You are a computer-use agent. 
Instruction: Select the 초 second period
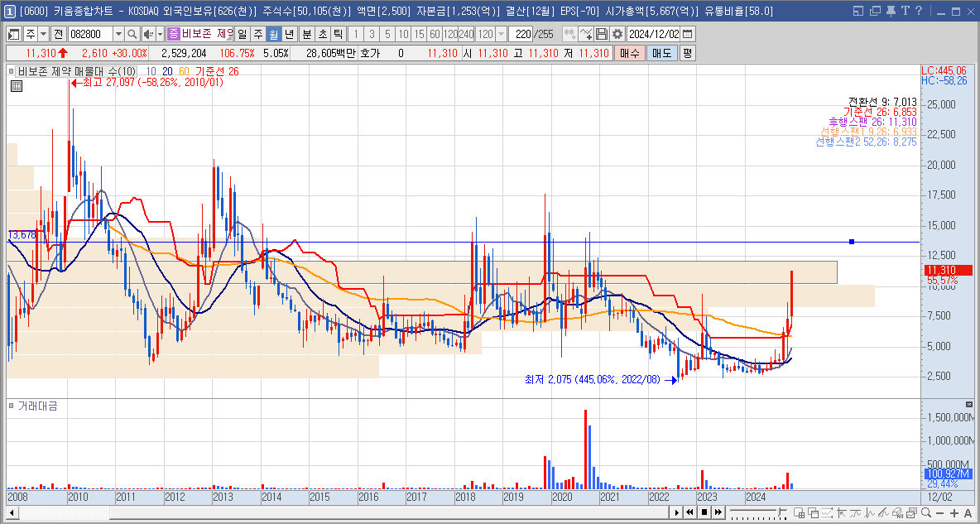pyautogui.click(x=322, y=35)
